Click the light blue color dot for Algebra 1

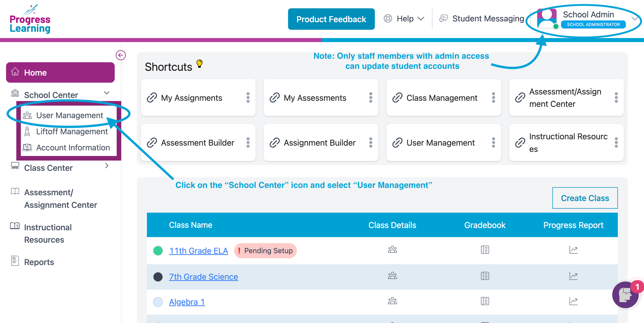[x=158, y=302]
